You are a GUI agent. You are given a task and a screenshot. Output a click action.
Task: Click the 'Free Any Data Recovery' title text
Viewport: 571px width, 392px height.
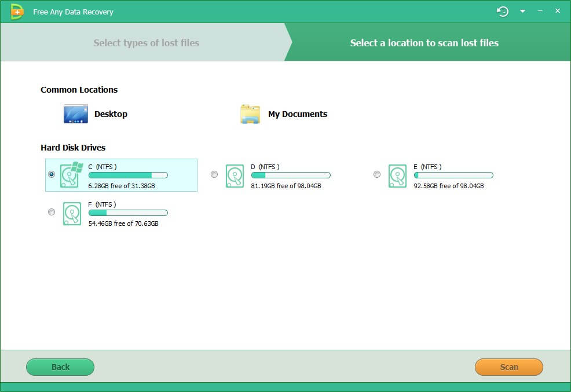73,12
